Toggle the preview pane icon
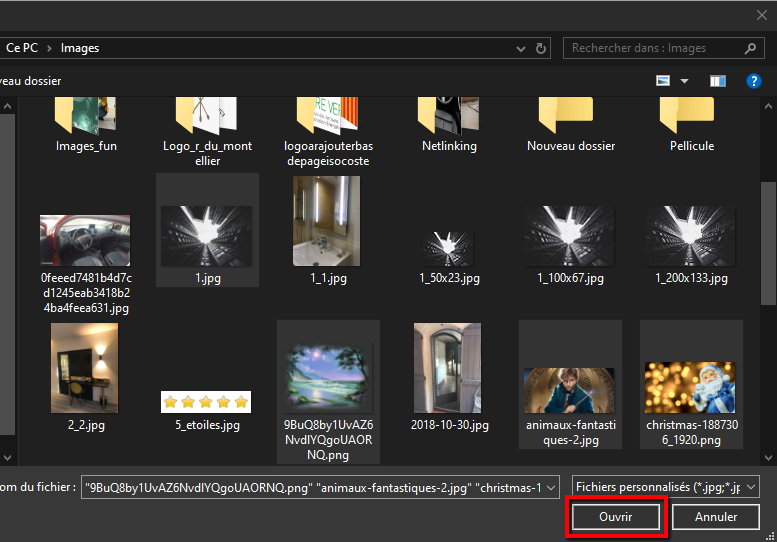 point(717,81)
